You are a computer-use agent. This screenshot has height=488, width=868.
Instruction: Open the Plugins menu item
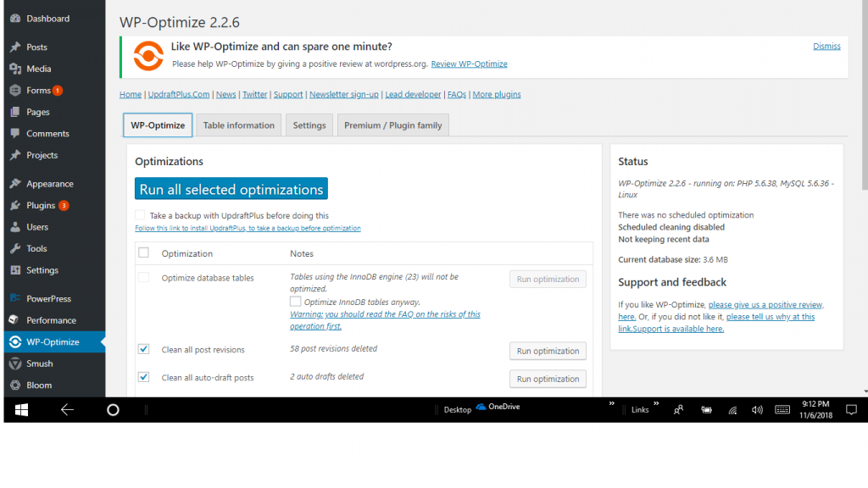(41, 205)
